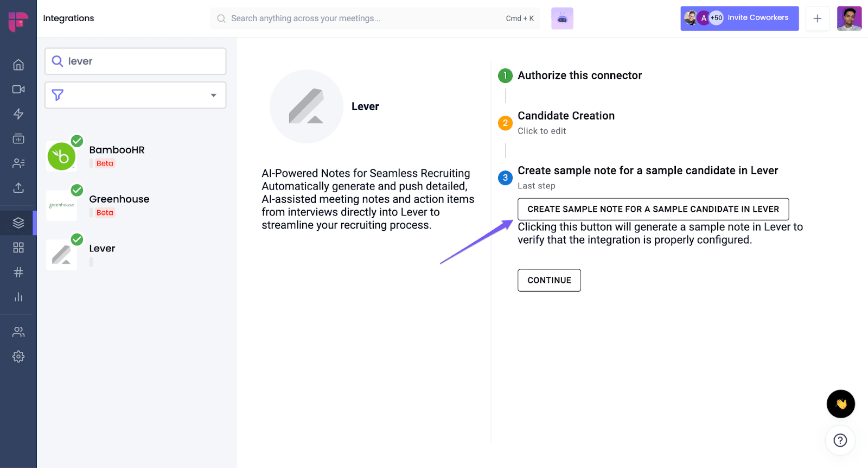This screenshot has width=868, height=468.
Task: Open the hashtag topics sidebar icon
Action: 18,272
